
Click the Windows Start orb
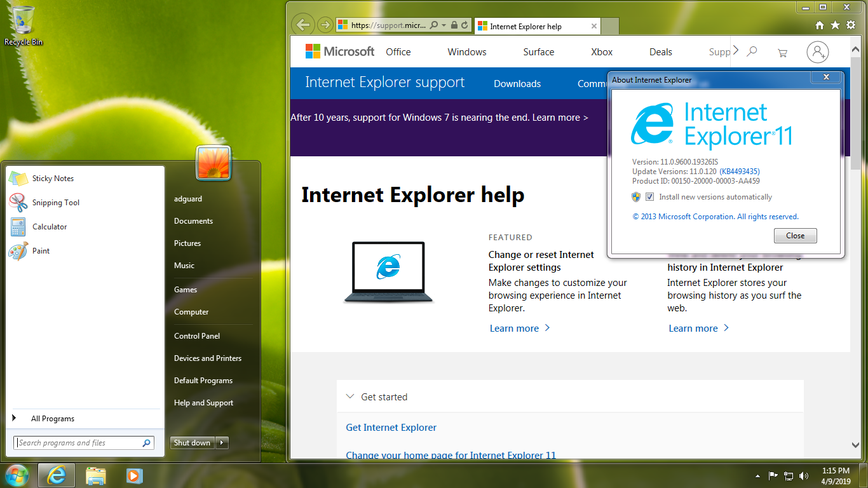[17, 475]
